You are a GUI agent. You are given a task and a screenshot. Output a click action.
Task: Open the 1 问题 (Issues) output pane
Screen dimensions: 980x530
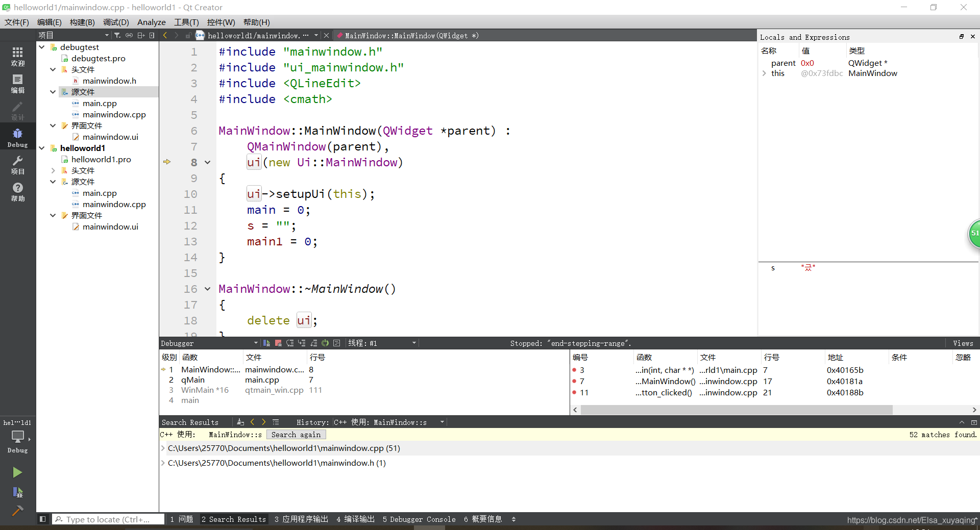[x=182, y=519]
